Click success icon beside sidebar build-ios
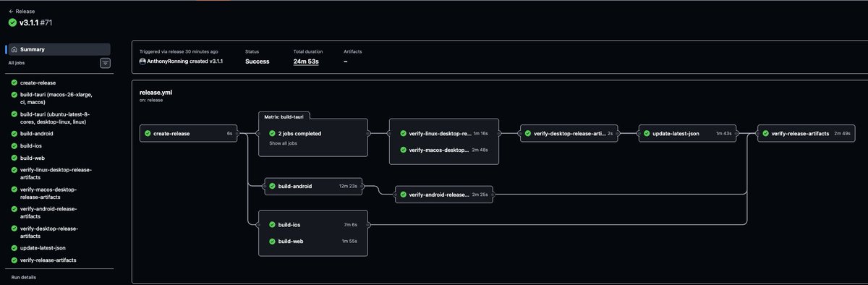The width and height of the screenshot is (868, 285). (14, 145)
